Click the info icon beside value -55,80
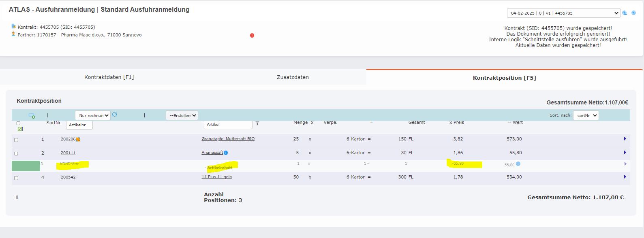 click(x=518, y=164)
